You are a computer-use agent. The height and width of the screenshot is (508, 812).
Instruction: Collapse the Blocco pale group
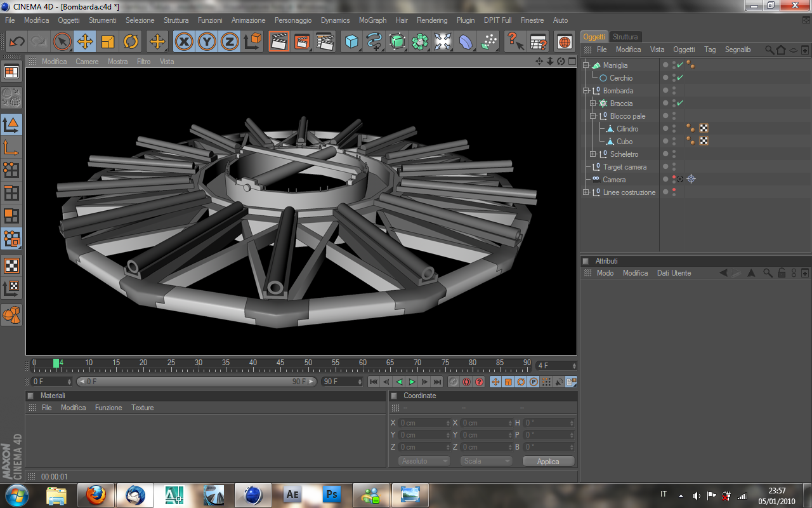click(593, 116)
